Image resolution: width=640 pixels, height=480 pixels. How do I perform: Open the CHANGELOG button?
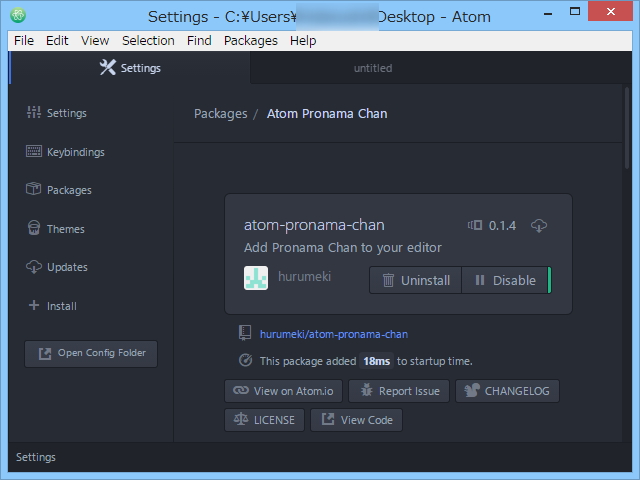pos(507,391)
